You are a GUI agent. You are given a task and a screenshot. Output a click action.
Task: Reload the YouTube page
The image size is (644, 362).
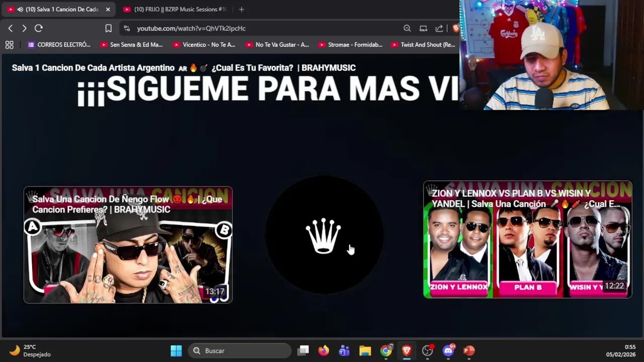(x=39, y=29)
